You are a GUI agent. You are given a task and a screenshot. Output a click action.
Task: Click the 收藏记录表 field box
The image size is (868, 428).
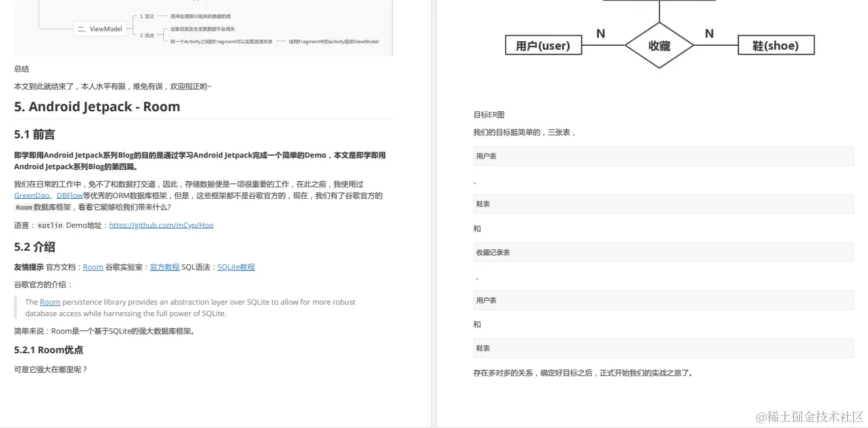[x=663, y=252]
